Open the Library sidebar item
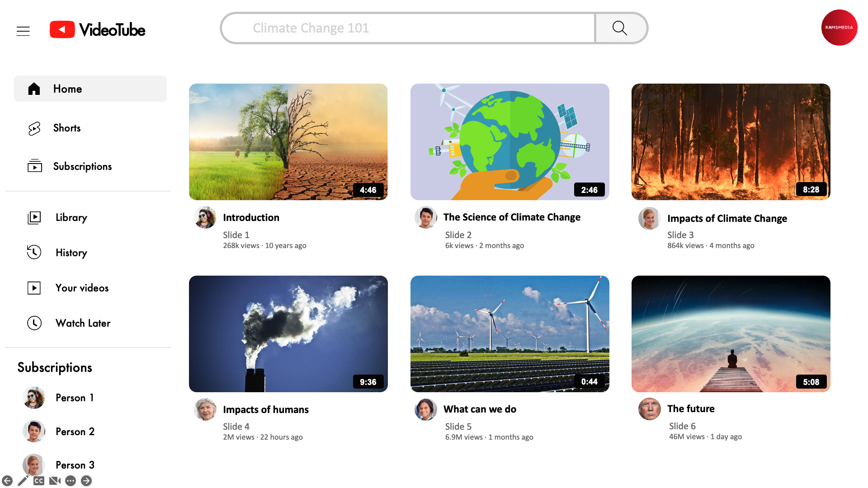 tap(71, 217)
